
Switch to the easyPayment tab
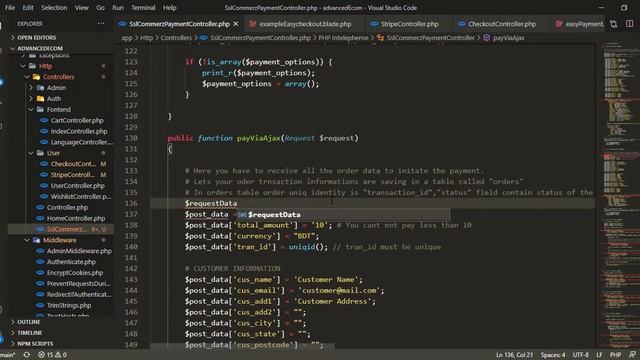[579, 24]
